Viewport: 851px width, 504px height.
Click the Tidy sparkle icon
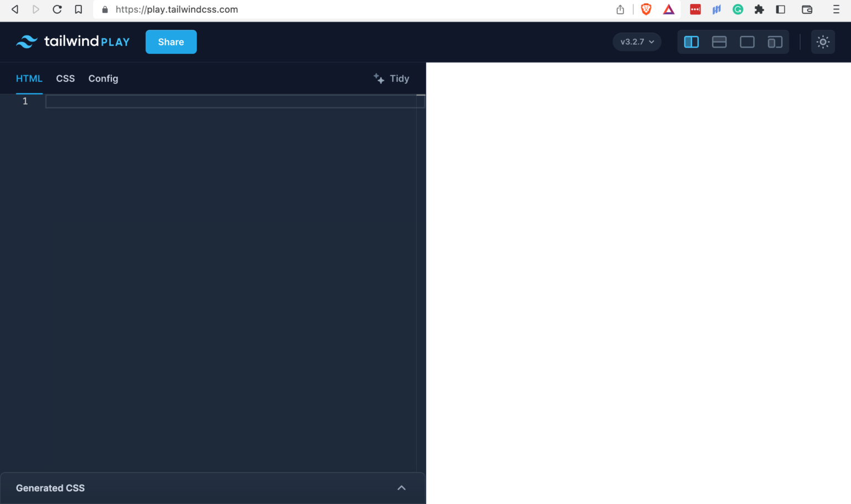pyautogui.click(x=378, y=78)
